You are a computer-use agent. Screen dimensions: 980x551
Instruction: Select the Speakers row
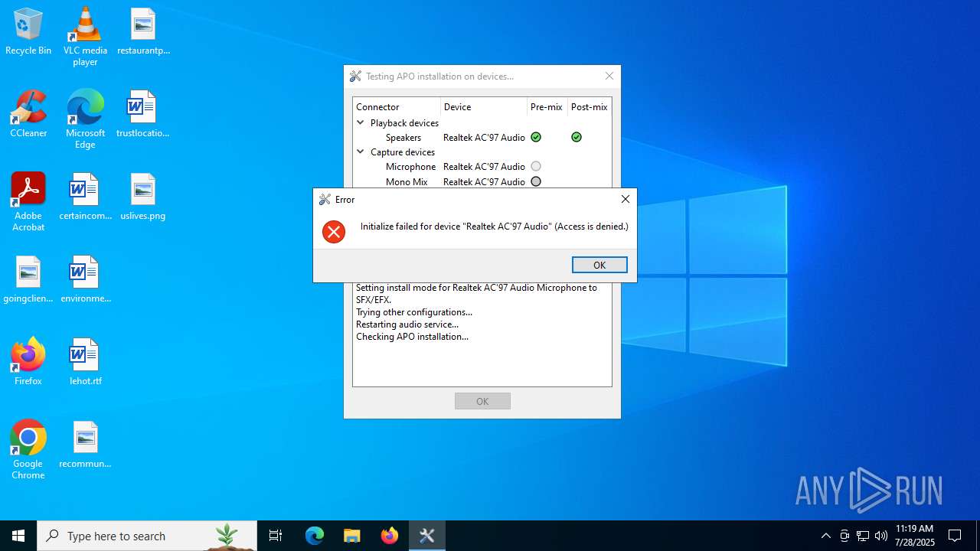tap(482, 138)
